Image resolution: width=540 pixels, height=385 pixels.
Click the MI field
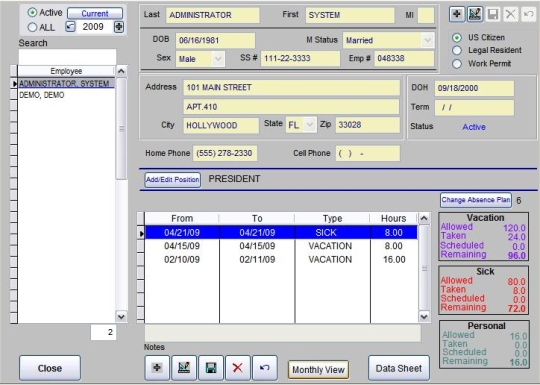pos(426,15)
